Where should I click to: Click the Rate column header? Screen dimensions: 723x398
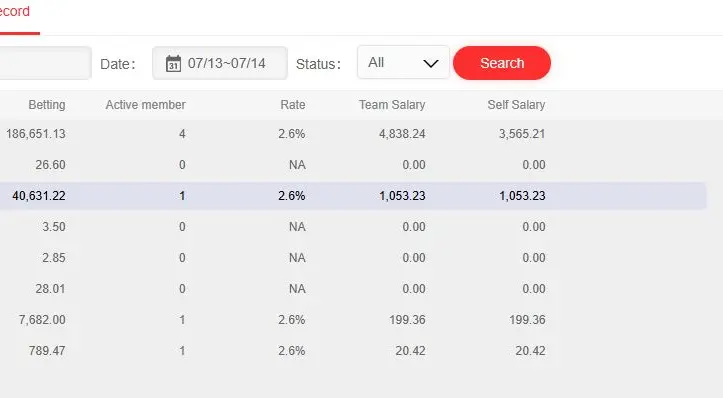[293, 105]
